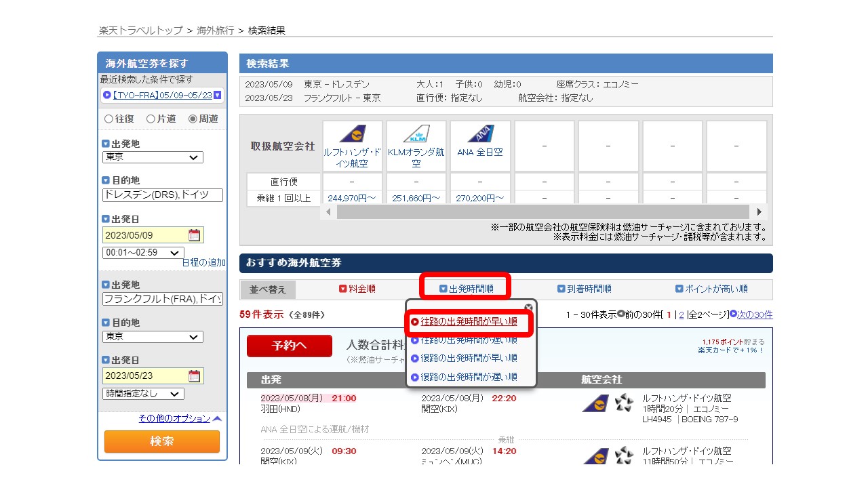Open the 00:01～02:59 time dropdown
The width and height of the screenshot is (868, 488).
(x=143, y=252)
